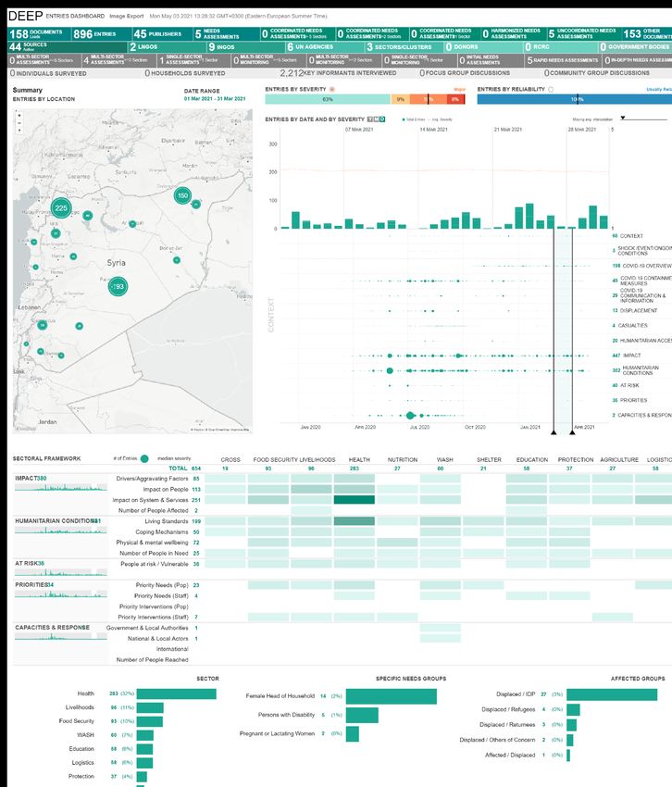The image size is (672, 787).
Task: Click the WASH sector column header
Action: click(444, 460)
